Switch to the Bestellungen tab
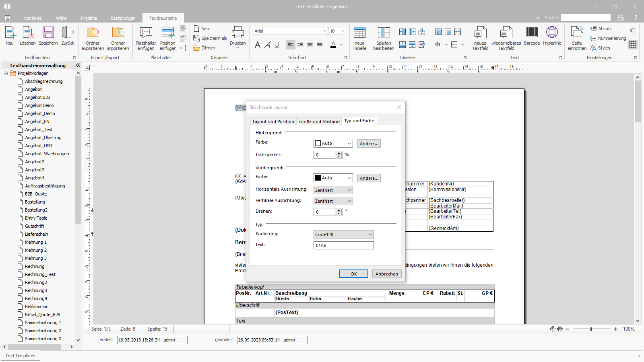The image size is (644, 362). [x=123, y=18]
